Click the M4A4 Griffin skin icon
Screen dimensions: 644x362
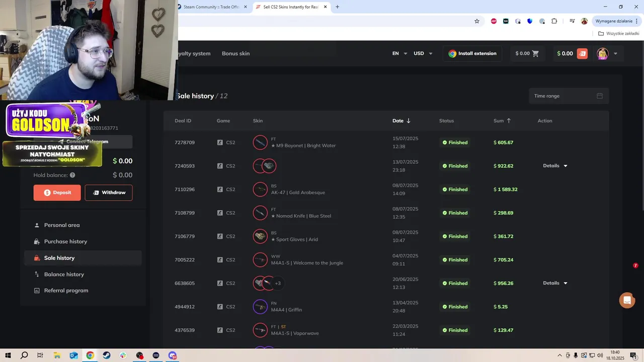[260, 307]
